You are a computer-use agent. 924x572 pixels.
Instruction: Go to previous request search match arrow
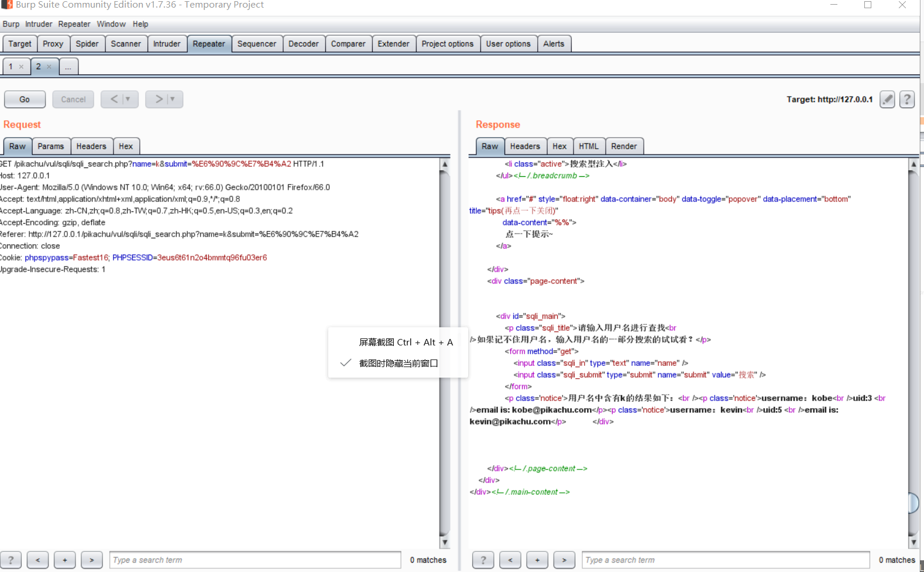pyautogui.click(x=37, y=560)
